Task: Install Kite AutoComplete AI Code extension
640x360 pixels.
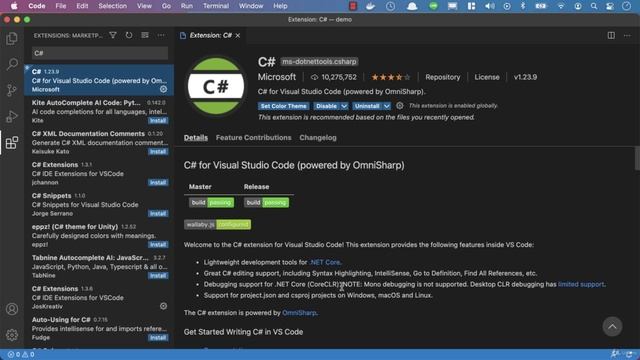Action: click(158, 121)
